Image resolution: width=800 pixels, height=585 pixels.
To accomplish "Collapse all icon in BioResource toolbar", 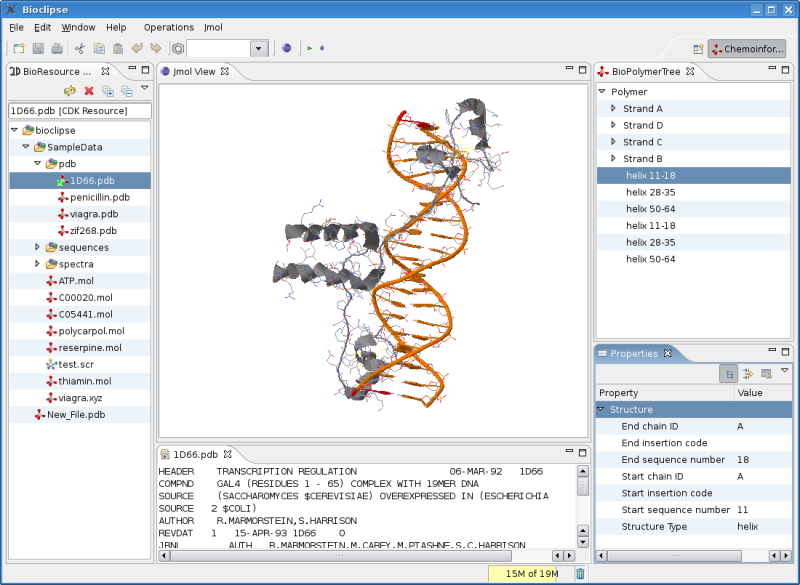I will [x=127, y=91].
